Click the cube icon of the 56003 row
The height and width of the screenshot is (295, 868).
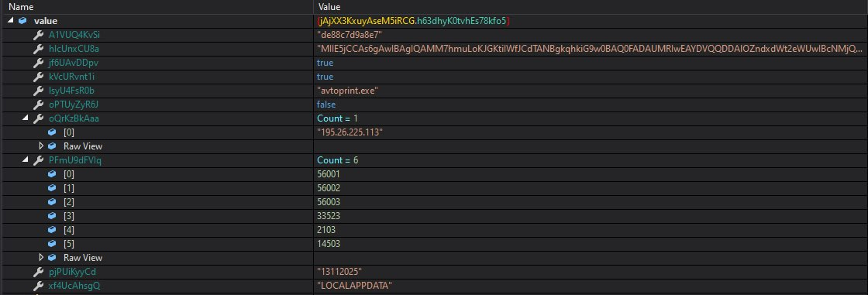pos(52,201)
